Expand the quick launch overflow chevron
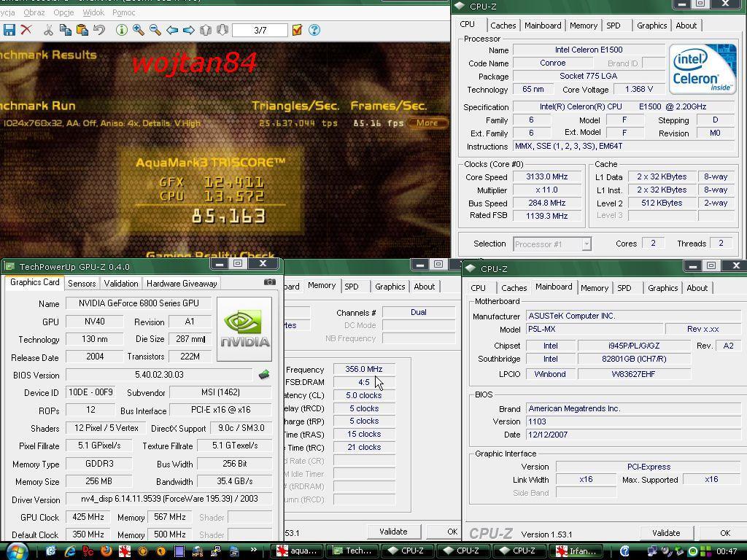Screen dimensions: 747x560 (x=253, y=550)
